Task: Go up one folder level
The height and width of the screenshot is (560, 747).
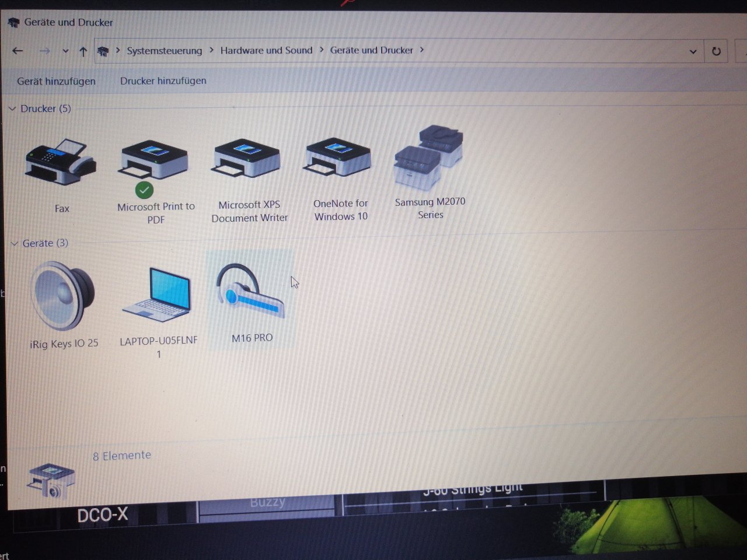Action: [x=83, y=52]
